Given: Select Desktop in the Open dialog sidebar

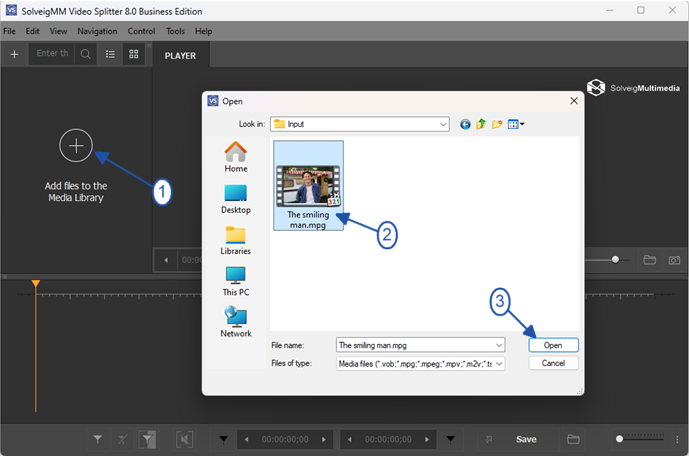Looking at the screenshot, I should pyautogui.click(x=236, y=199).
